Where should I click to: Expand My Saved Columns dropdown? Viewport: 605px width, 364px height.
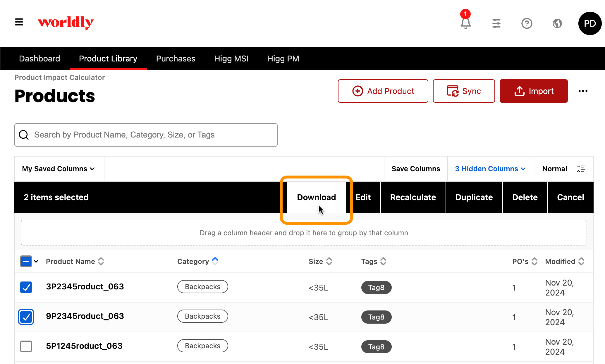point(59,169)
